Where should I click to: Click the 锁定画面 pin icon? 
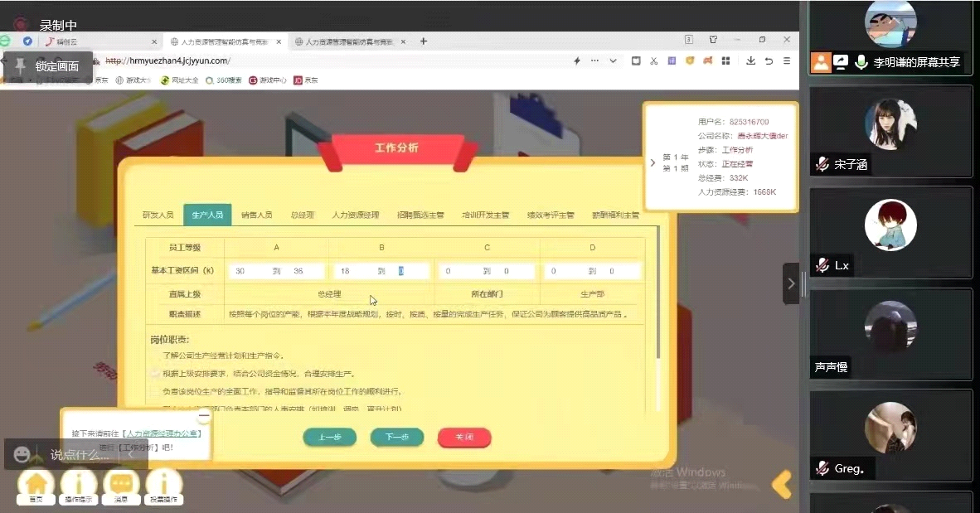pyautogui.click(x=20, y=65)
